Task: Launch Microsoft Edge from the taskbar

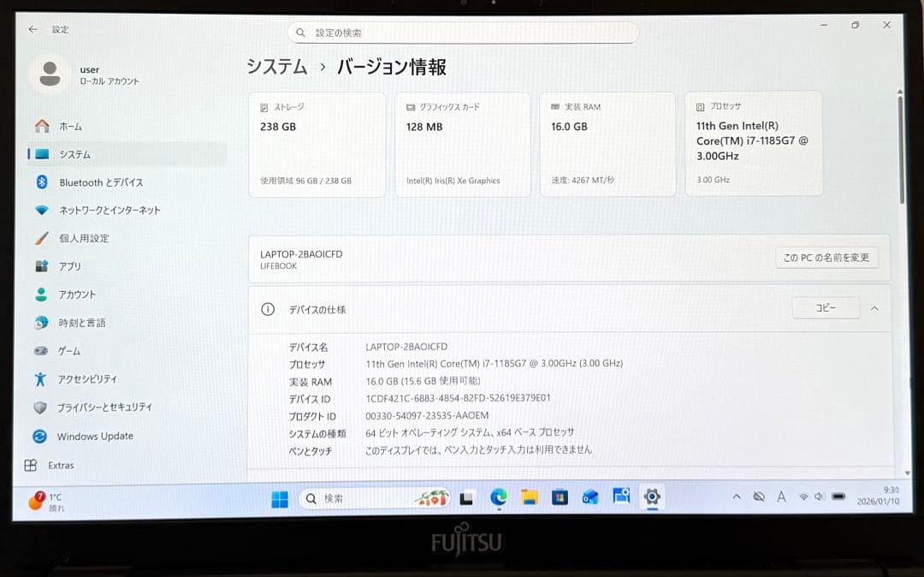Action: [497, 497]
